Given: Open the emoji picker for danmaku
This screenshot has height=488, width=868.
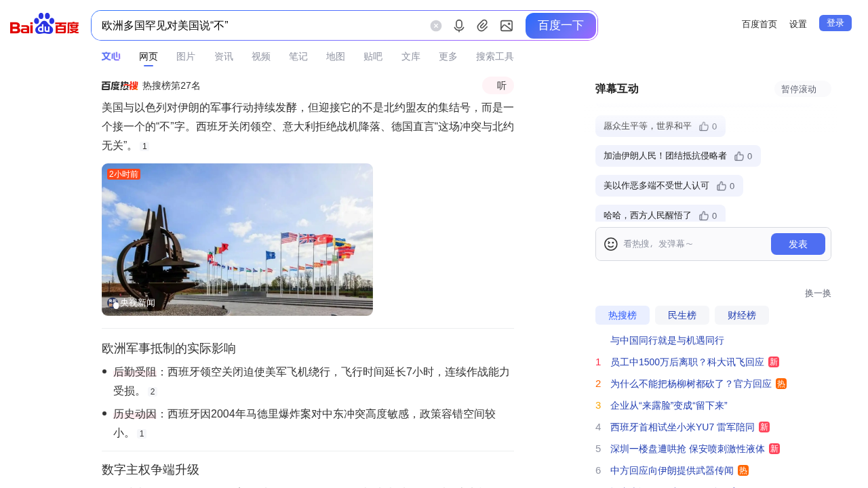Looking at the screenshot, I should click(610, 244).
